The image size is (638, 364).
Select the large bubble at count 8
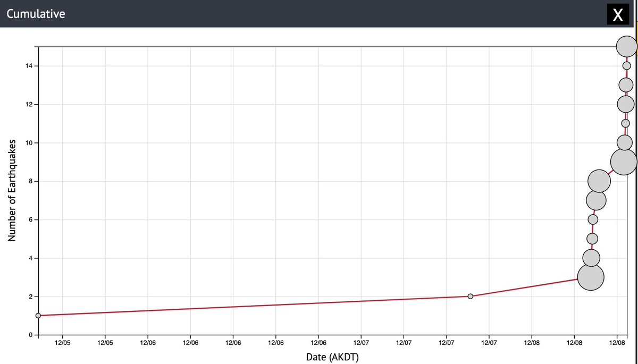click(599, 181)
